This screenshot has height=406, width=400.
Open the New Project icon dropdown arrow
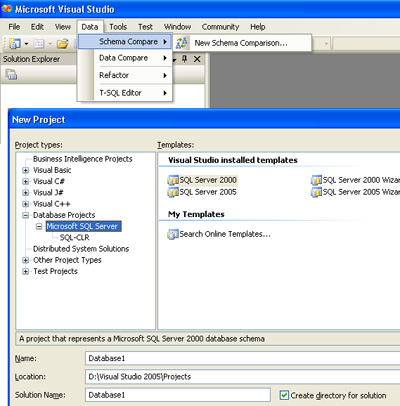point(26,44)
